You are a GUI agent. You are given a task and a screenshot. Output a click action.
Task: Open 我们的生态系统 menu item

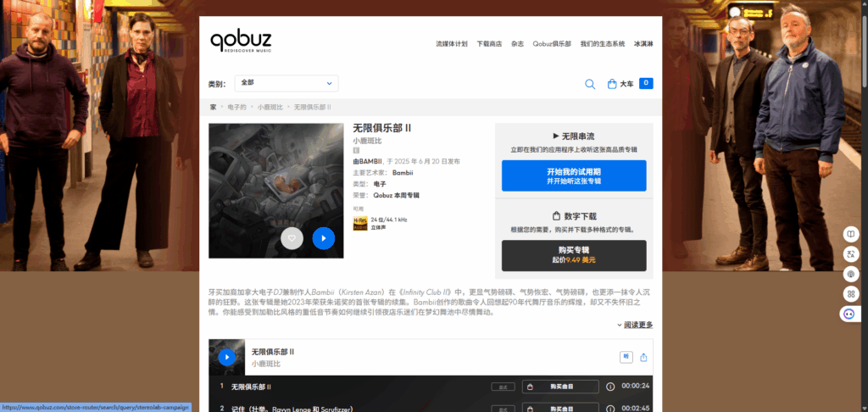click(x=603, y=44)
